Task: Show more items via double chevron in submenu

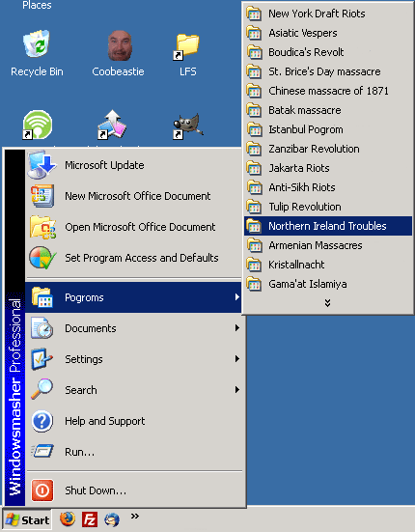Action: 327,302
